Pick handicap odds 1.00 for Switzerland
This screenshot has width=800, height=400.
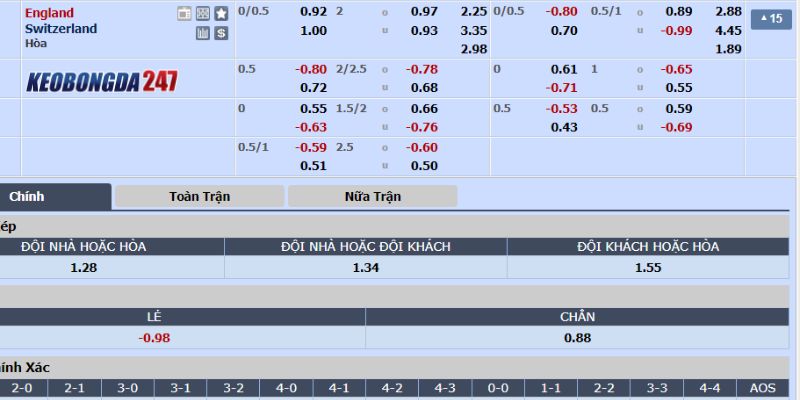coord(313,31)
